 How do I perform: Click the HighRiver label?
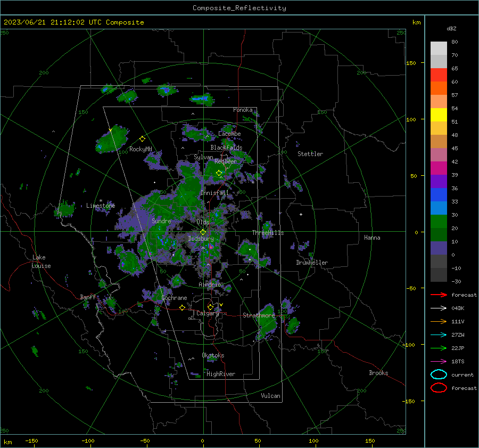coord(221,374)
